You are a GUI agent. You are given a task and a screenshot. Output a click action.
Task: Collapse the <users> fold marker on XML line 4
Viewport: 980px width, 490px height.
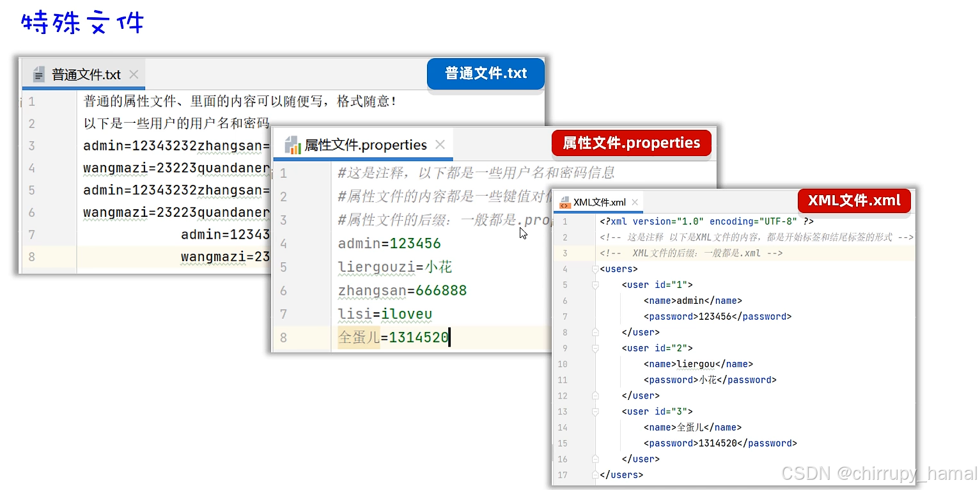click(595, 269)
